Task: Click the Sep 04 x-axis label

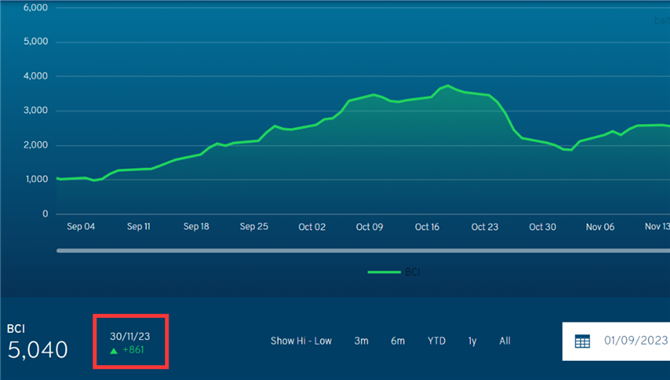Action: (81, 227)
